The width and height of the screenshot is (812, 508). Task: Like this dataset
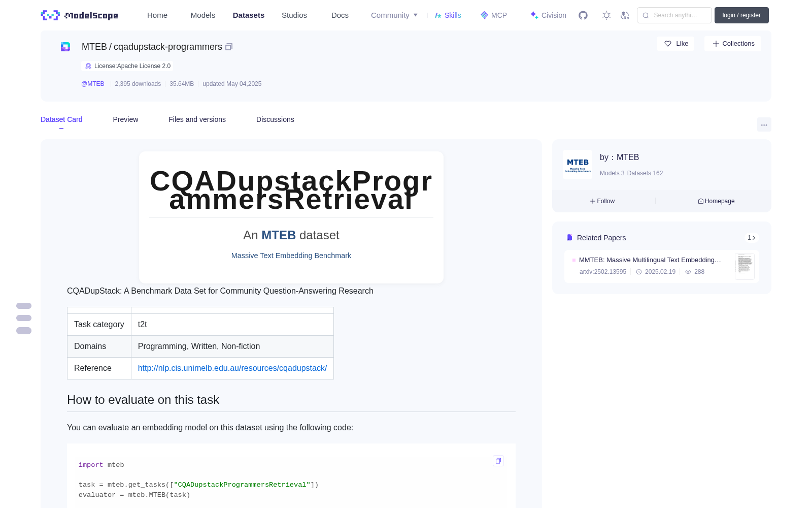pyautogui.click(x=675, y=44)
